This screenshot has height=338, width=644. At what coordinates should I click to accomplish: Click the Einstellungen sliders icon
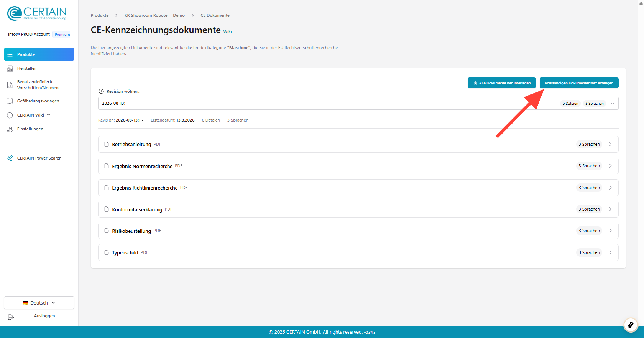coord(10,129)
